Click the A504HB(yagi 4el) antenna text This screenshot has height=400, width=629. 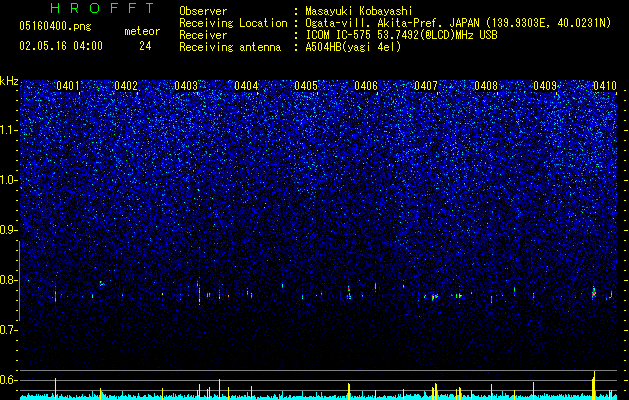tap(353, 47)
